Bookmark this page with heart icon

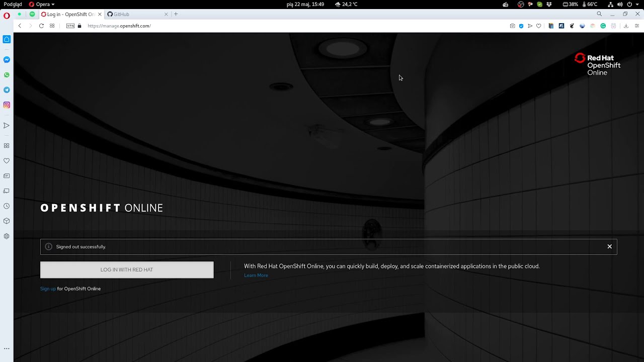(x=538, y=26)
